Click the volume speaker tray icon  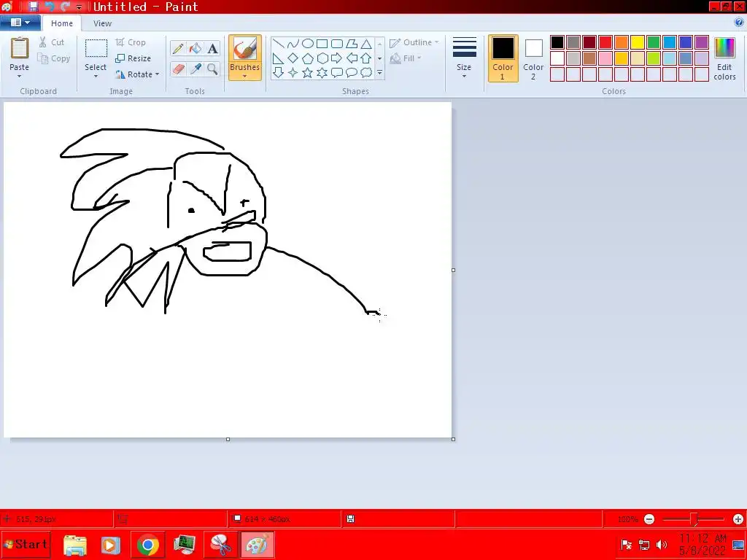tap(662, 545)
